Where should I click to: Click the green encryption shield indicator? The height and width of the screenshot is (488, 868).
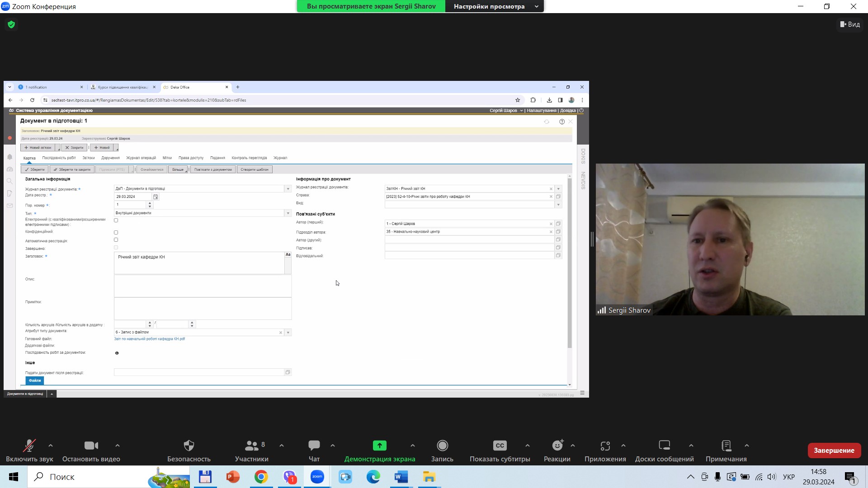pyautogui.click(x=11, y=24)
